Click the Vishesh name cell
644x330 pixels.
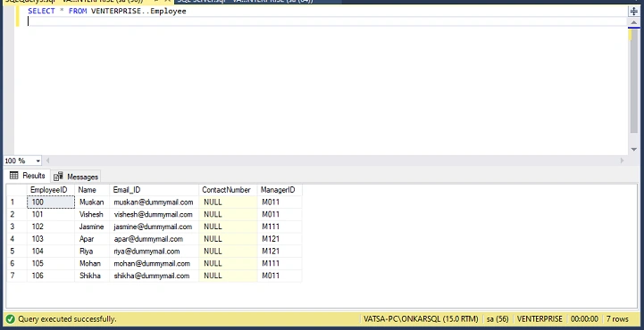click(x=92, y=214)
